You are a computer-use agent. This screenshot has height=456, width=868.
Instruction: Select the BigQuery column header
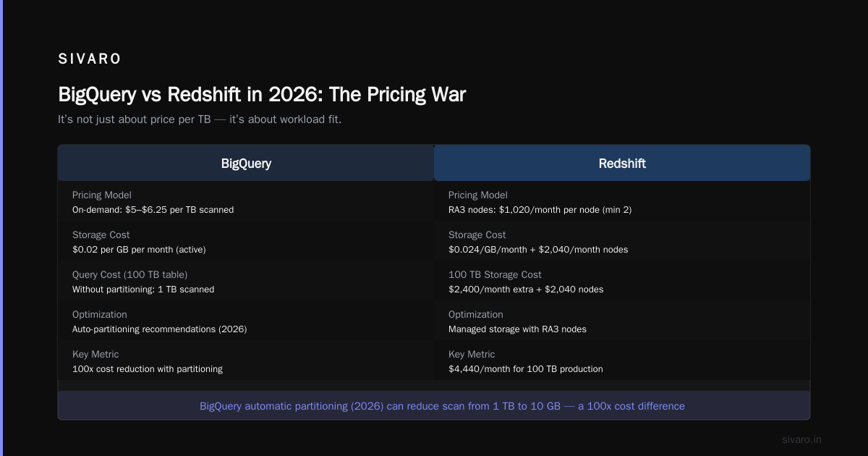point(246,163)
